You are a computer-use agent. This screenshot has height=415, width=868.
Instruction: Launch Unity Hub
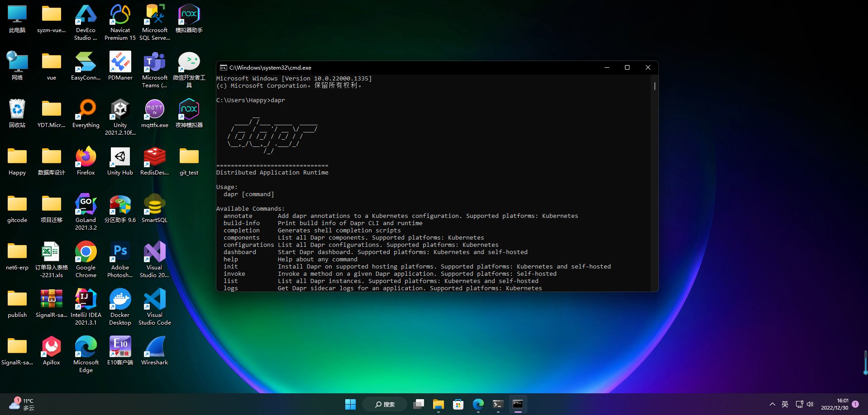point(119,157)
